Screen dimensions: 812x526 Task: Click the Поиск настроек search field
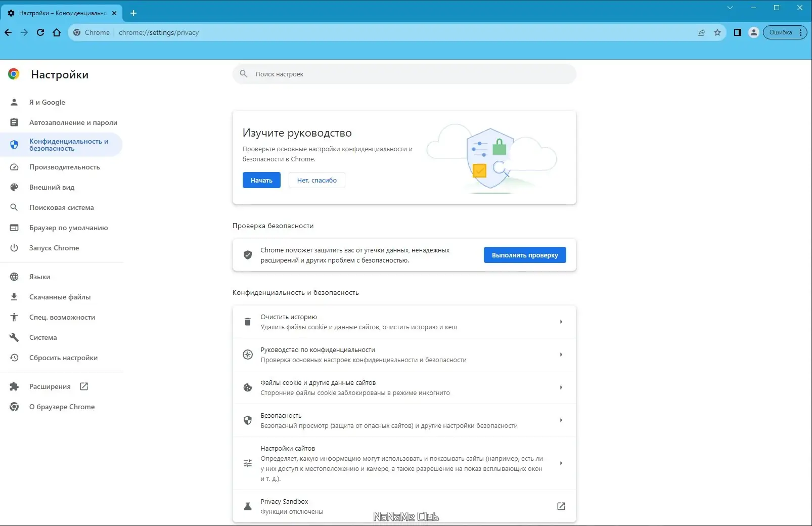coord(404,74)
